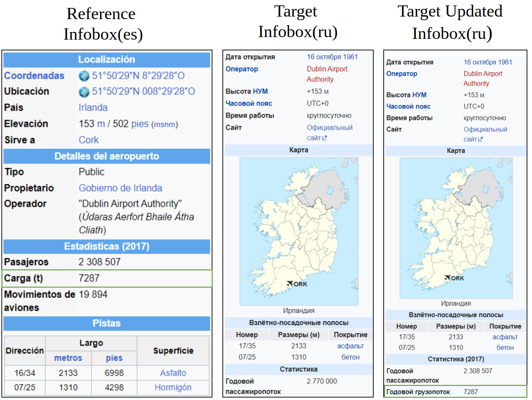532x400 pixels.
Task: Click Статистика (2017) header in Target Updated Infobox
Action: (456, 359)
